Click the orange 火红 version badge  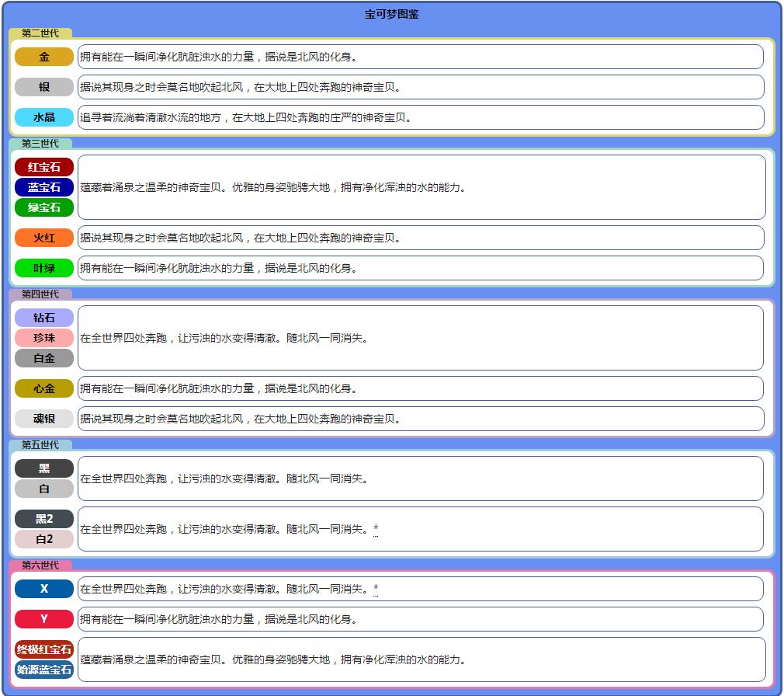[44, 238]
